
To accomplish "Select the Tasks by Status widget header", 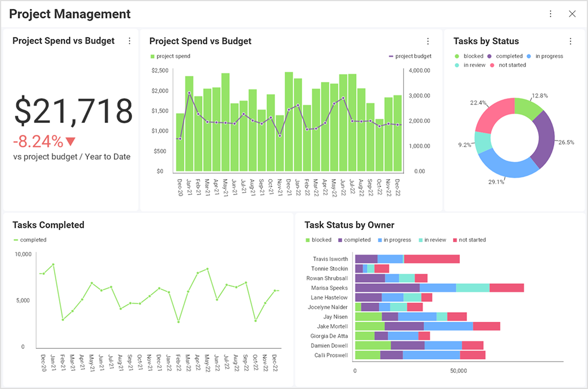I will click(x=486, y=41).
